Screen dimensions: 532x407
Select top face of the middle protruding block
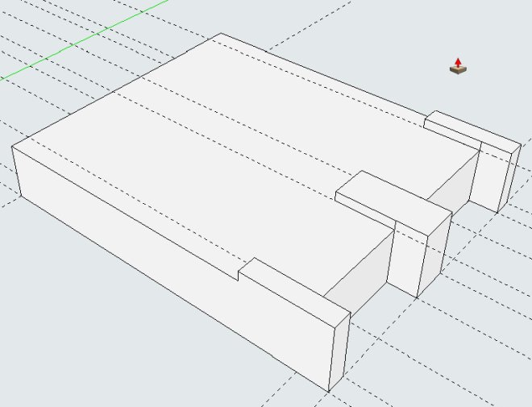click(x=393, y=203)
